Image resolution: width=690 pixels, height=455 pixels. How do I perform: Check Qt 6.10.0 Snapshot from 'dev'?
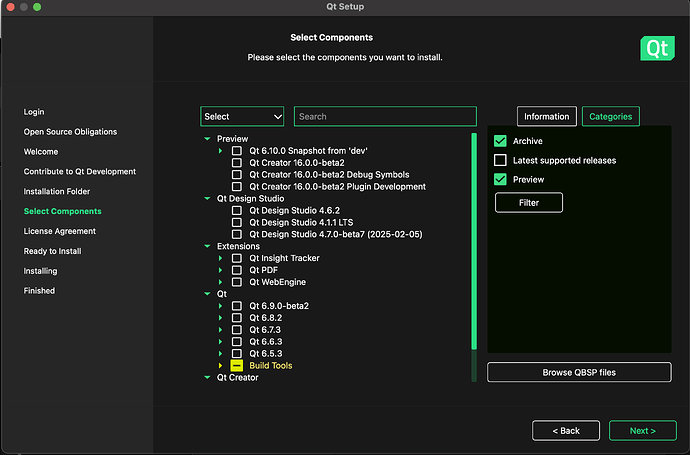click(x=237, y=150)
